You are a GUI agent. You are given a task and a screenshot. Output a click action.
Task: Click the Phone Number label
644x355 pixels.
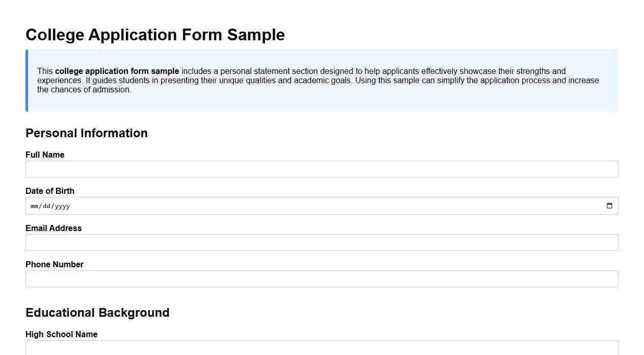click(54, 264)
